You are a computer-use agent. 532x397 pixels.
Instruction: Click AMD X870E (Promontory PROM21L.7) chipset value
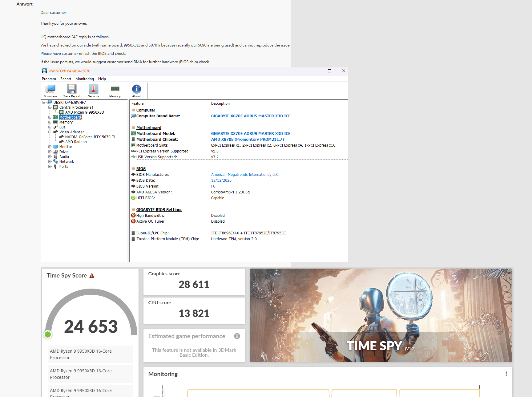(x=248, y=140)
